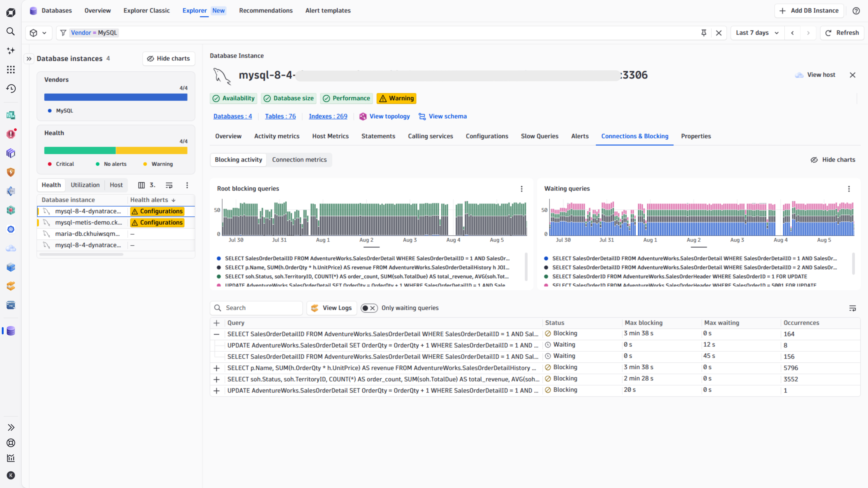The width and height of the screenshot is (868, 488).
Task: Open Waiting queries chart options menu
Action: pos(849,189)
